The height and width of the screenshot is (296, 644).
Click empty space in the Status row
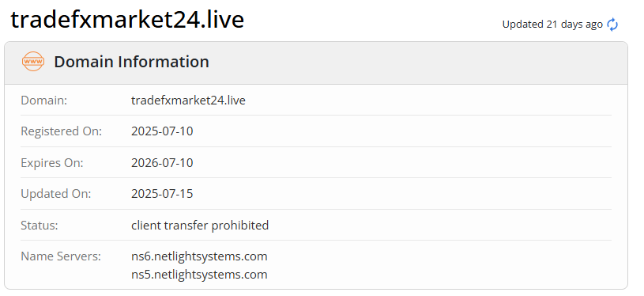click(x=439, y=226)
